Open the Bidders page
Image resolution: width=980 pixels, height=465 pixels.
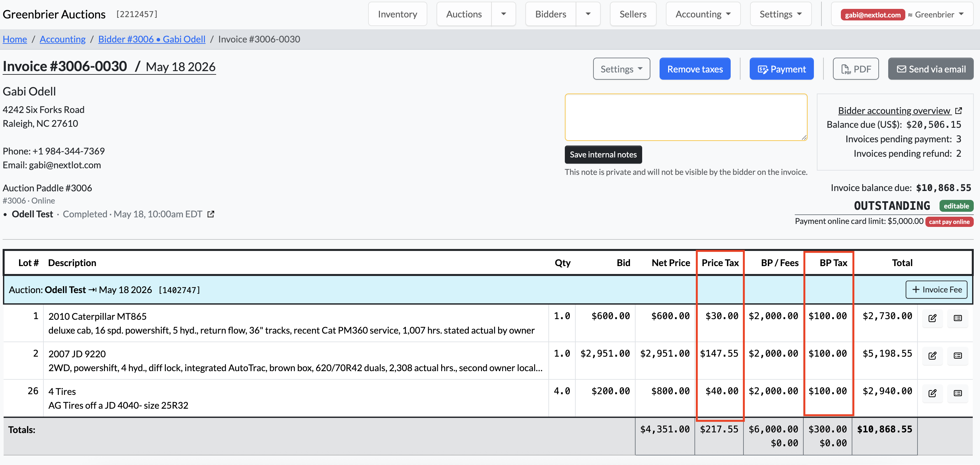click(x=550, y=14)
